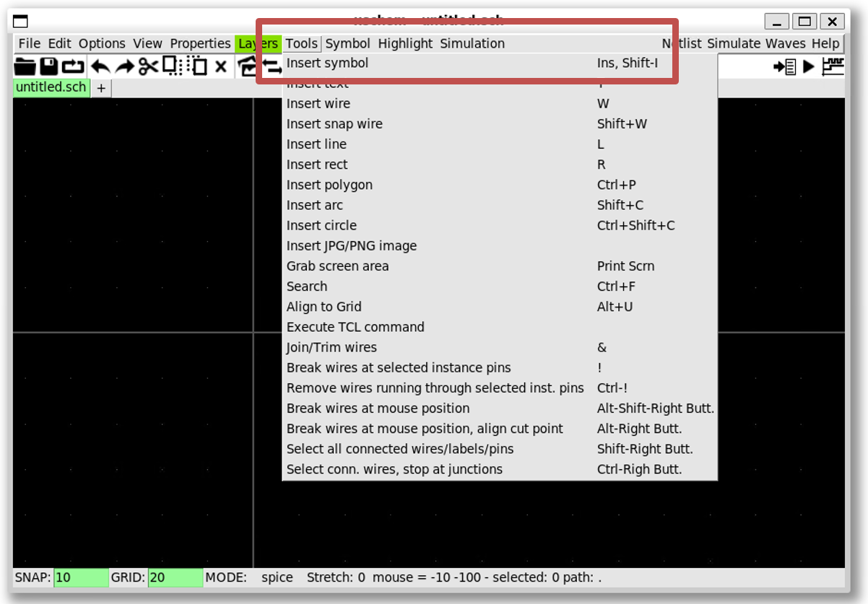Open the window system menu icon in the title bar
The width and height of the screenshot is (868, 604).
21,21
